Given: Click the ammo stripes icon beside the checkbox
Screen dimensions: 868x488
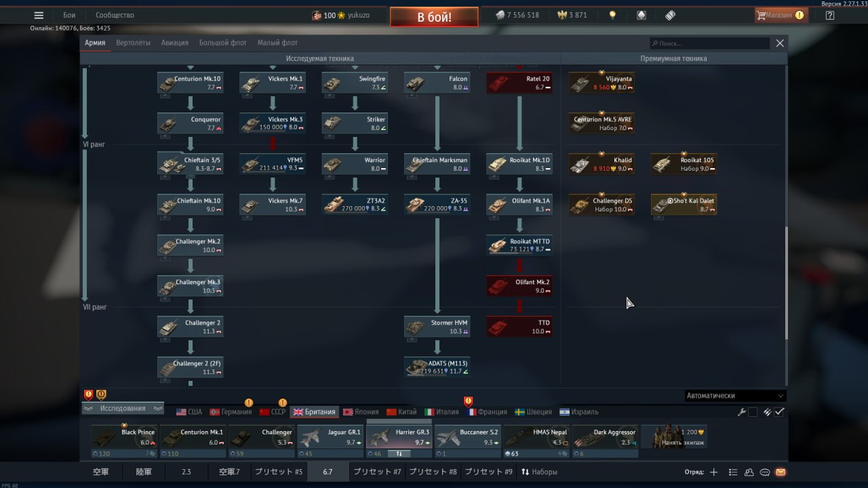Looking at the screenshot, I should click(768, 412).
